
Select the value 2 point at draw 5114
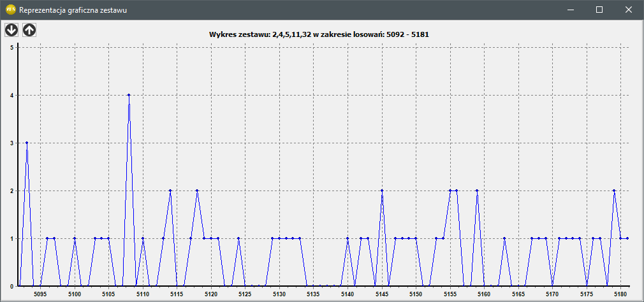(170, 191)
